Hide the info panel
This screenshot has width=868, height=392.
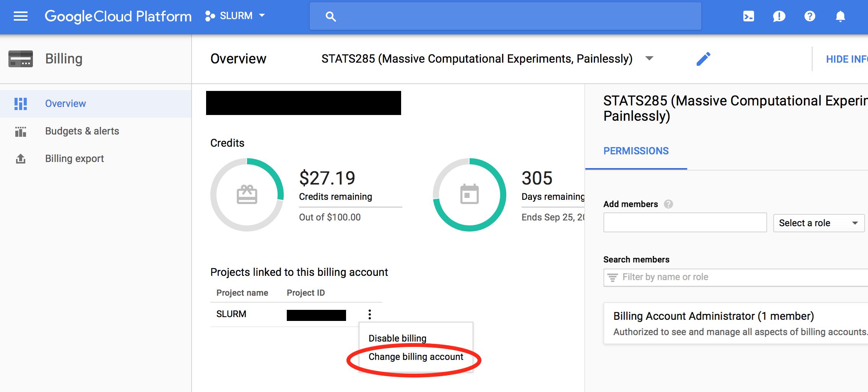[847, 59]
